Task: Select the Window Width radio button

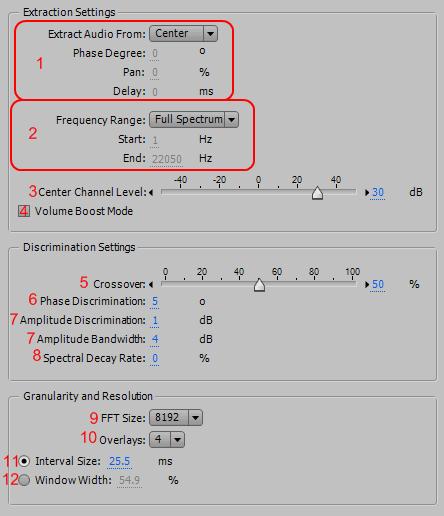Action: [24, 480]
